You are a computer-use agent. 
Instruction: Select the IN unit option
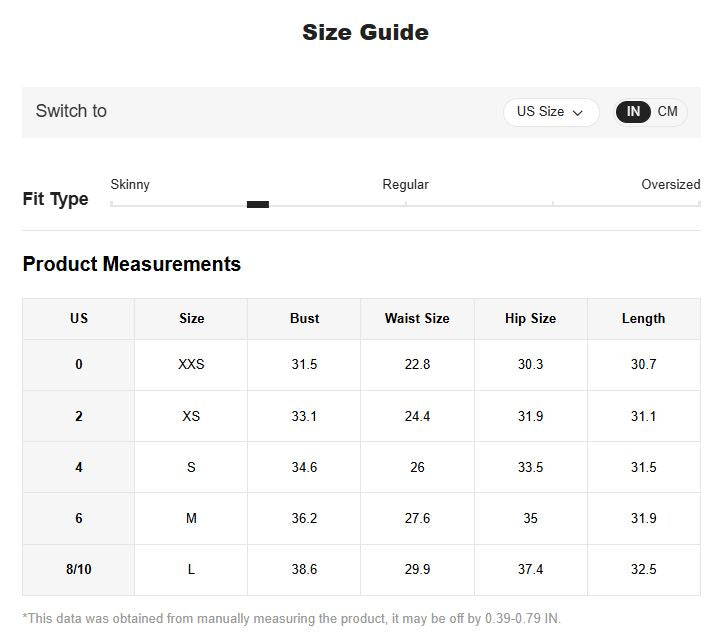tap(633, 112)
